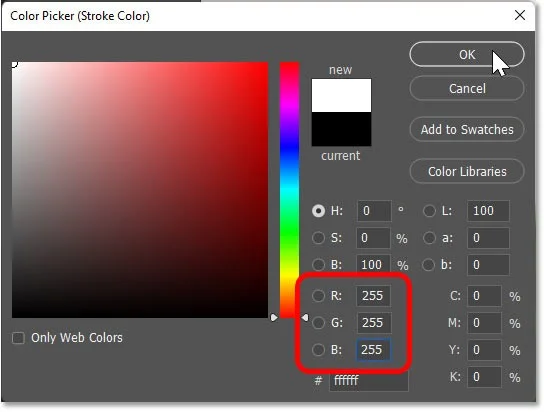This screenshot has width=544, height=412.
Task: Select the L lightness radio button
Action: coord(429,211)
